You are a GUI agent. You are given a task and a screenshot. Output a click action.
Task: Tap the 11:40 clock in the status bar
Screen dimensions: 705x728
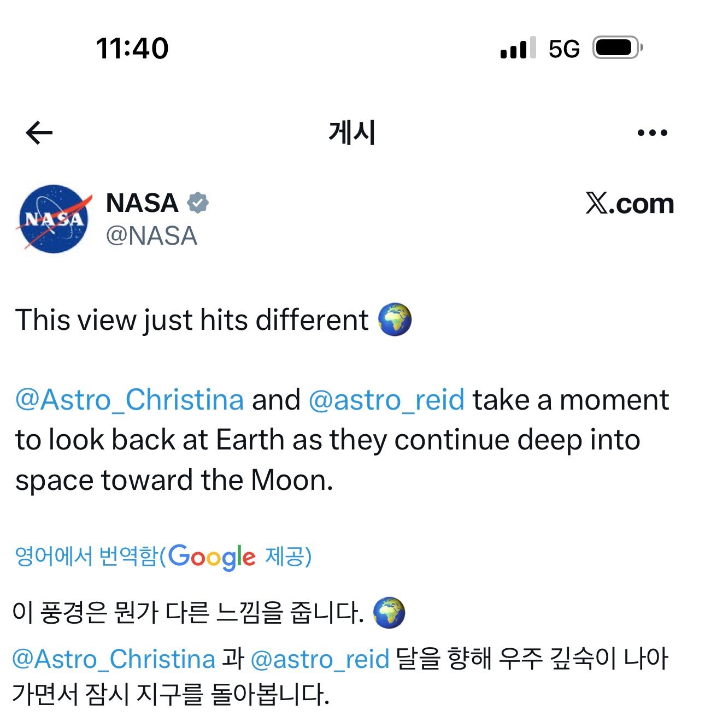click(132, 48)
